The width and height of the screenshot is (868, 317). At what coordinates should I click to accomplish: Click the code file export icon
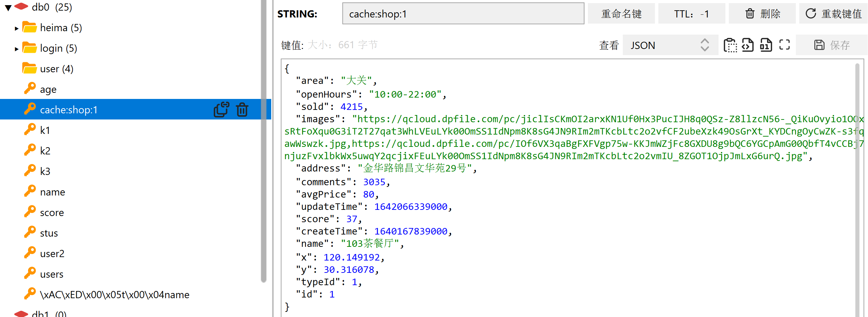(748, 45)
